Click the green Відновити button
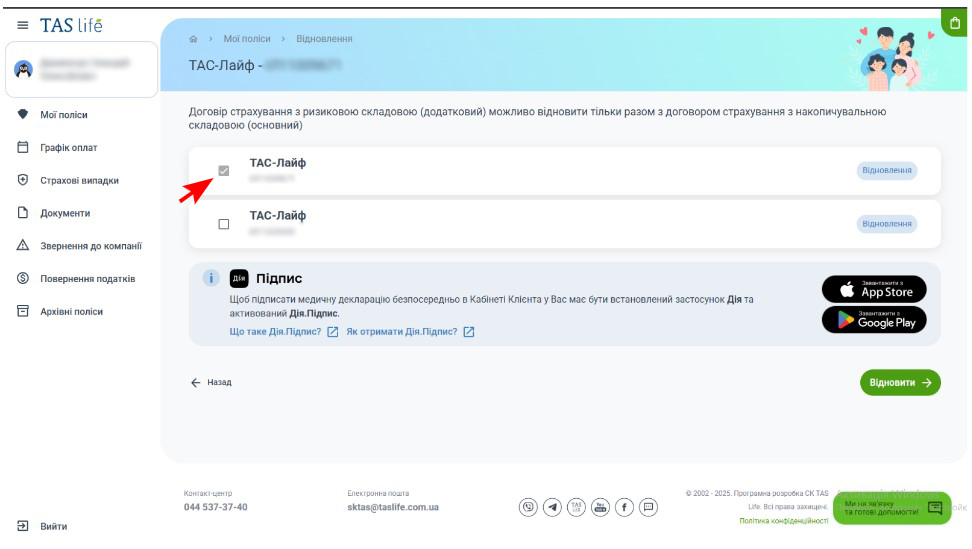 (x=900, y=382)
